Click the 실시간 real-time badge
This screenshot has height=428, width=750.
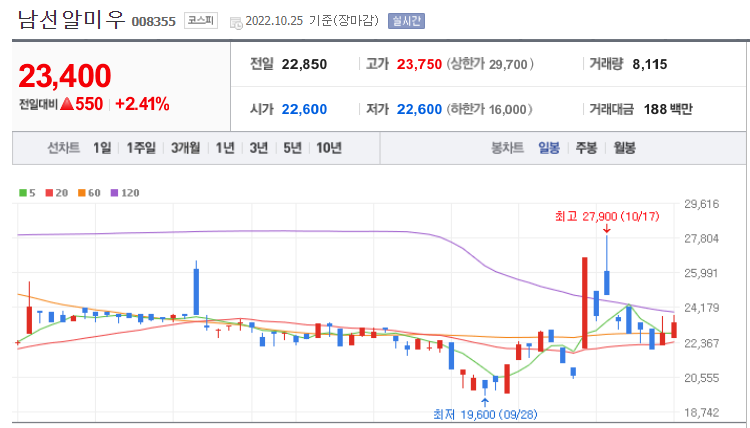tap(406, 21)
